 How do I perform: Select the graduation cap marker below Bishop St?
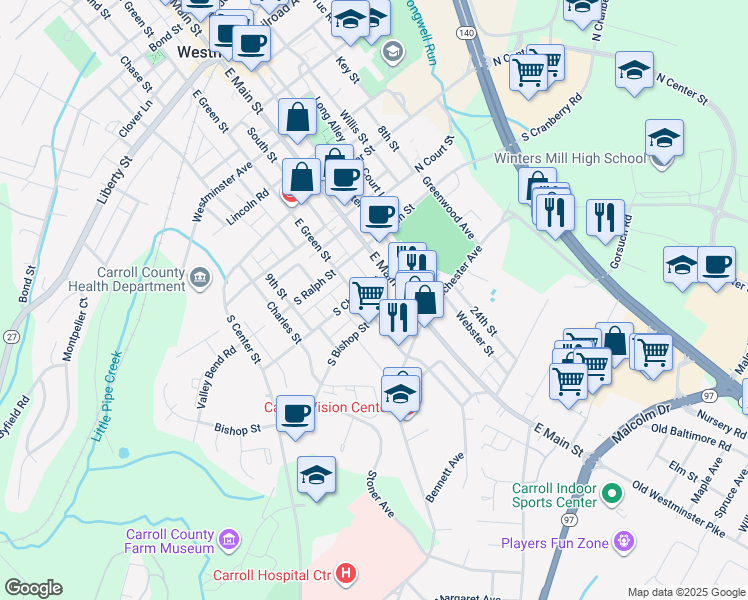(x=316, y=476)
